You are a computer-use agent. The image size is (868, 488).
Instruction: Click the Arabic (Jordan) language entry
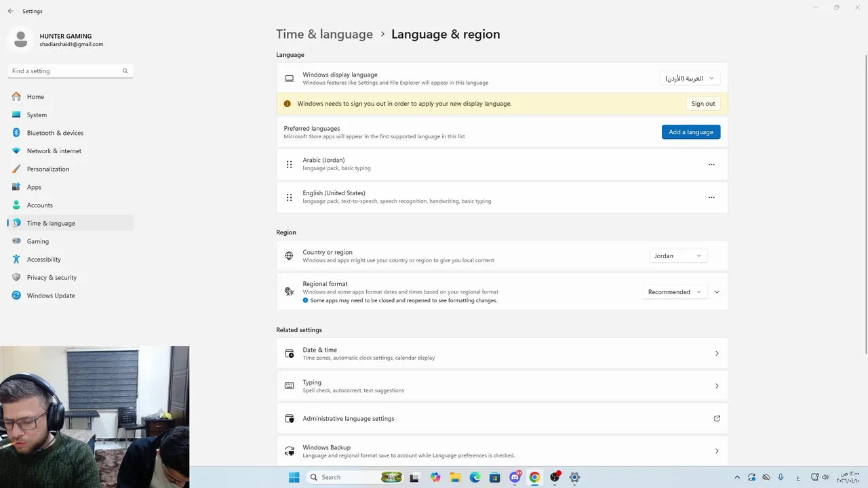502,164
